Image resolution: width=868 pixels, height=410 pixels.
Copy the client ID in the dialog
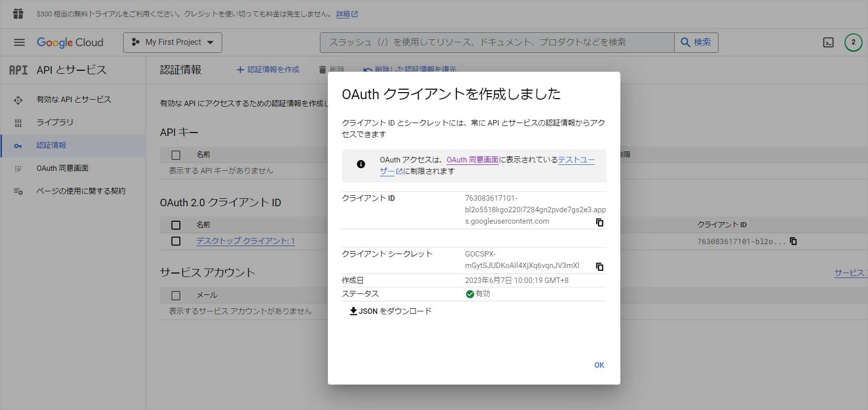pyautogui.click(x=599, y=222)
